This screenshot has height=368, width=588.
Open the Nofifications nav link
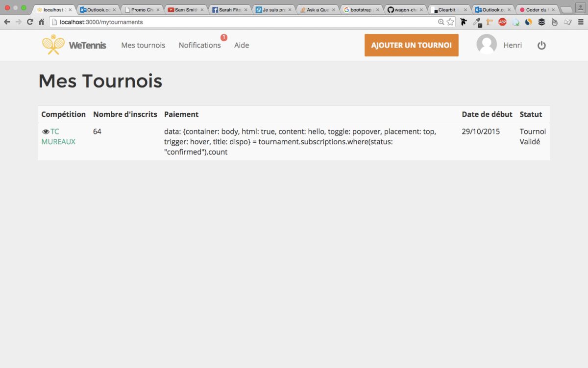pyautogui.click(x=199, y=45)
